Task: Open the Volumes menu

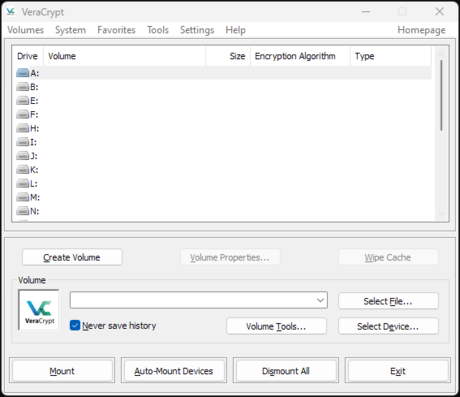Action: [x=26, y=30]
